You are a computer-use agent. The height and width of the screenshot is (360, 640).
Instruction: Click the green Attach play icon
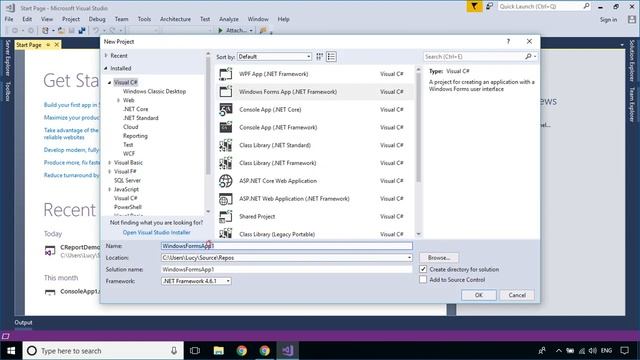[x=220, y=30]
